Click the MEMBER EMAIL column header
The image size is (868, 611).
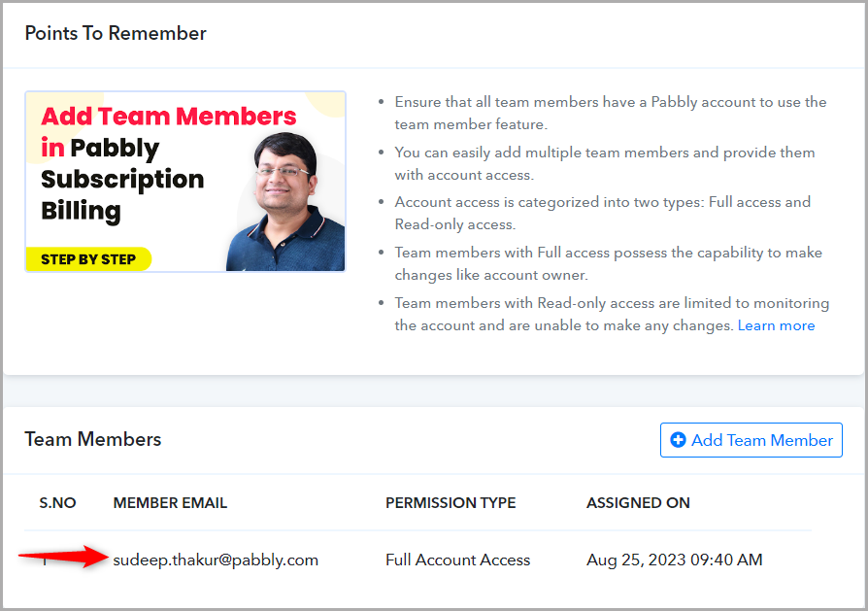(170, 503)
